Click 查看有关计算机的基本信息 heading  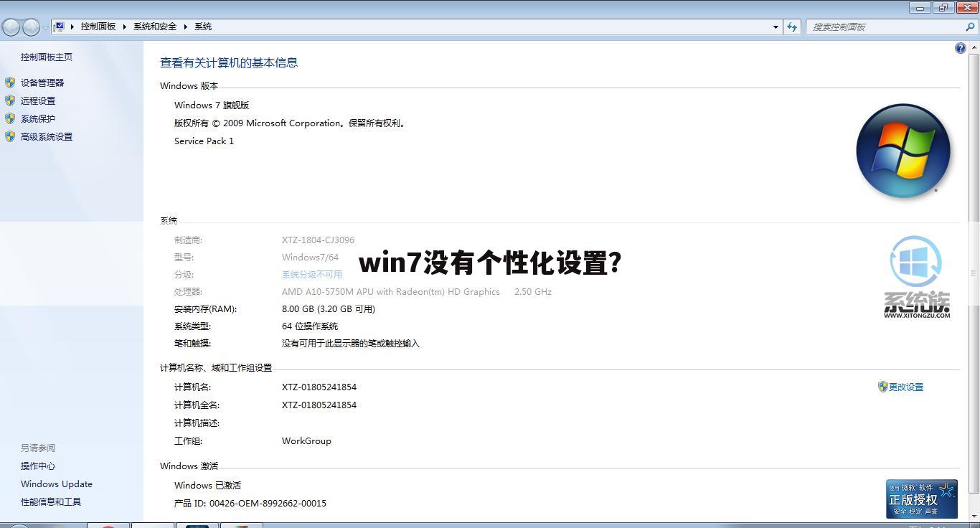[229, 62]
